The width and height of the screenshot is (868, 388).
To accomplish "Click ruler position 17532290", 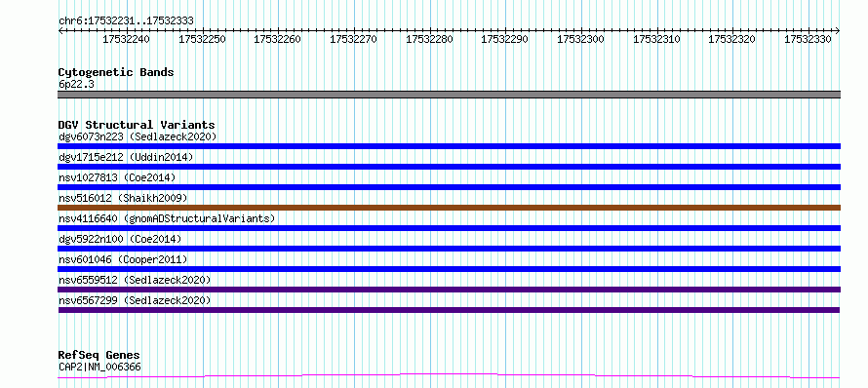I will [505, 39].
